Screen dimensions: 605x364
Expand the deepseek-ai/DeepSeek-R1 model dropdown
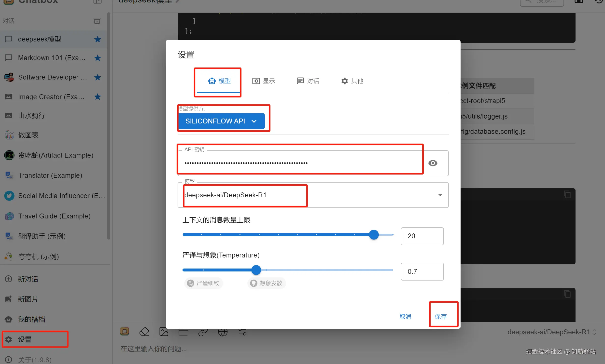pyautogui.click(x=440, y=195)
